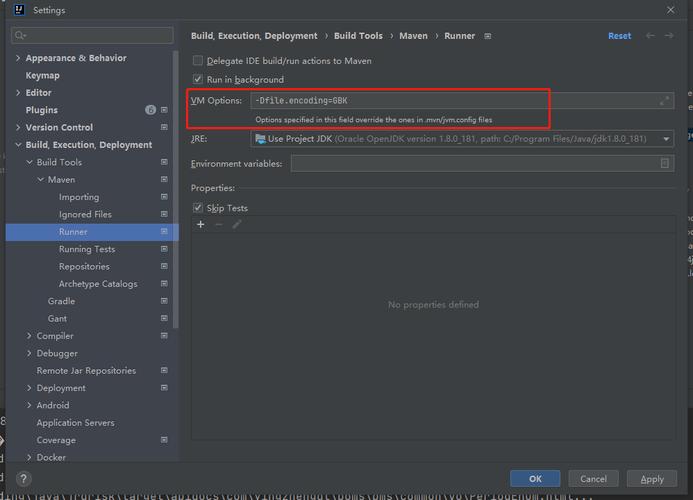
Task: Click the Apply button
Action: click(x=652, y=479)
